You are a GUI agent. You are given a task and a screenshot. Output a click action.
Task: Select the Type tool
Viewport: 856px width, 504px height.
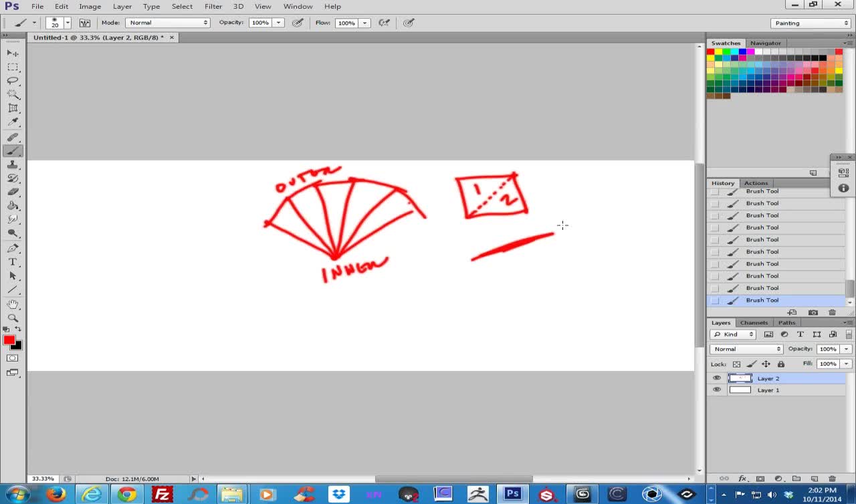pyautogui.click(x=13, y=262)
